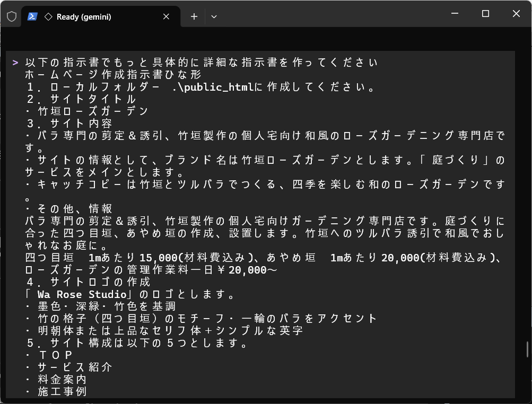The width and height of the screenshot is (532, 404).
Task: Click the line '・墨色・深緑・竹色を基調'
Action: pyautogui.click(x=101, y=306)
